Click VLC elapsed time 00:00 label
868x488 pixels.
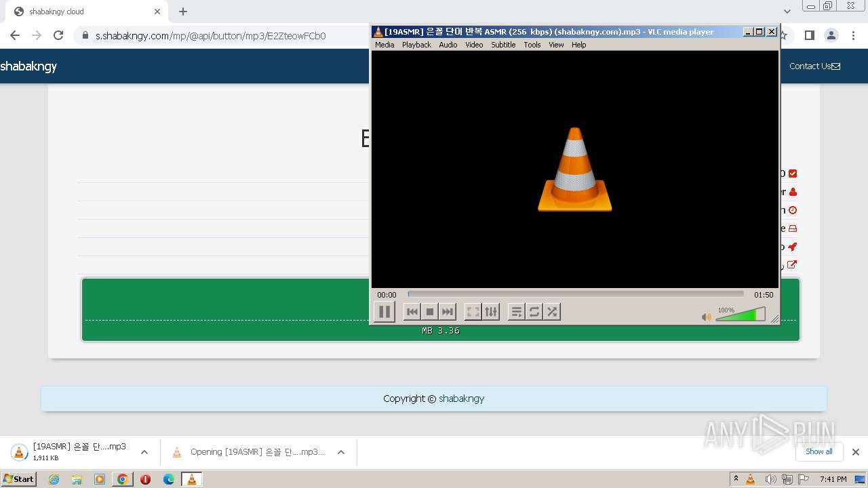pyautogui.click(x=387, y=295)
